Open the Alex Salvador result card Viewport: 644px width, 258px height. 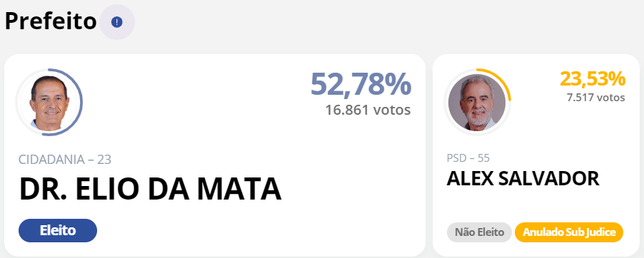pos(536,155)
